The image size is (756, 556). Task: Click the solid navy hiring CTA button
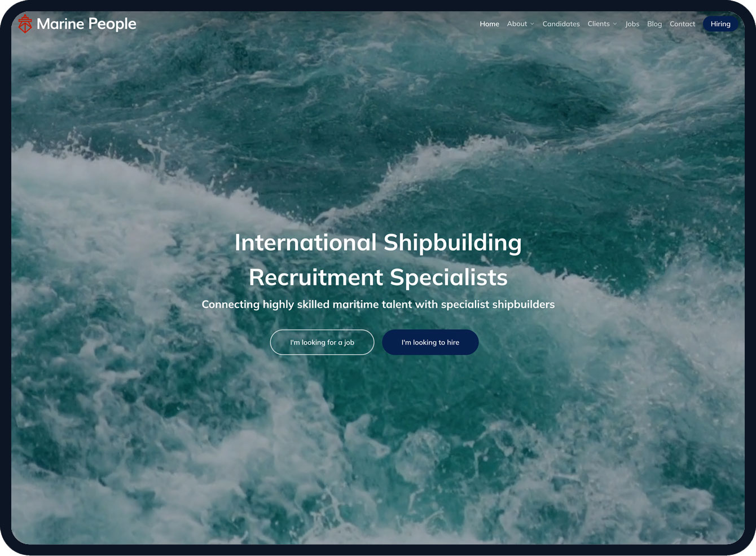pyautogui.click(x=720, y=24)
